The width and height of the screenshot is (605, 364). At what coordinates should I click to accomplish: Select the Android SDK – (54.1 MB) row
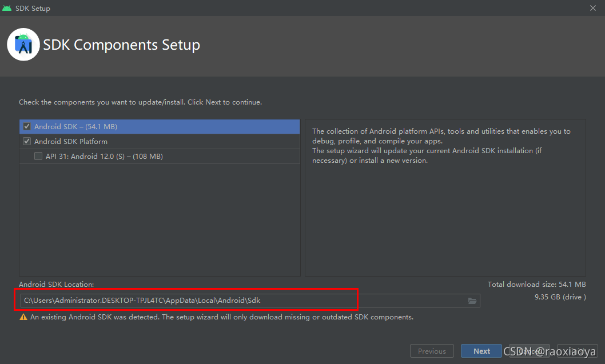(x=160, y=126)
